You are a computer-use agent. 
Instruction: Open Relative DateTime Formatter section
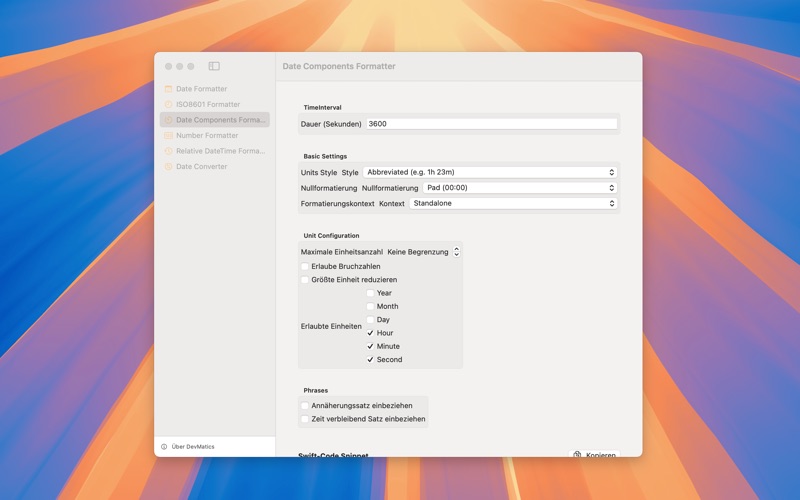point(214,151)
